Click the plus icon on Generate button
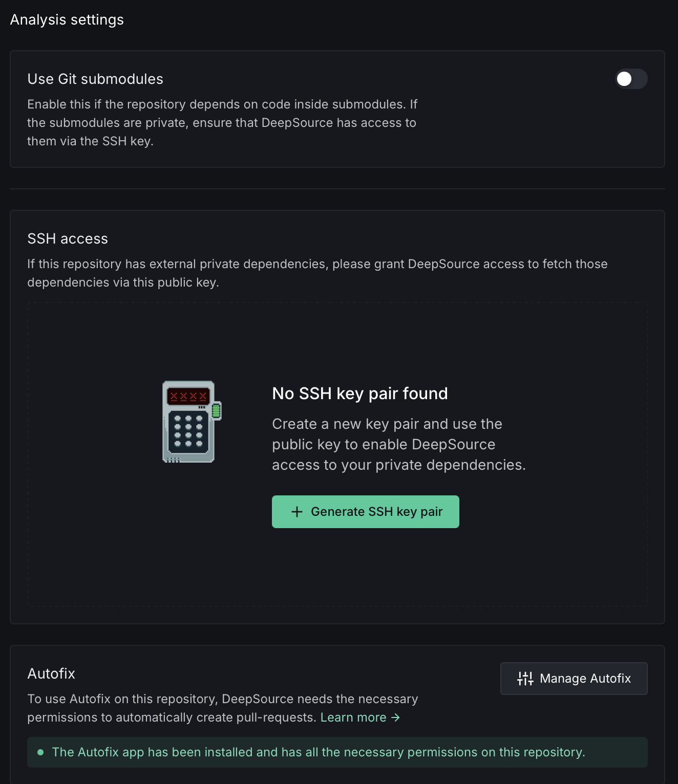The height and width of the screenshot is (784, 678). (x=297, y=512)
